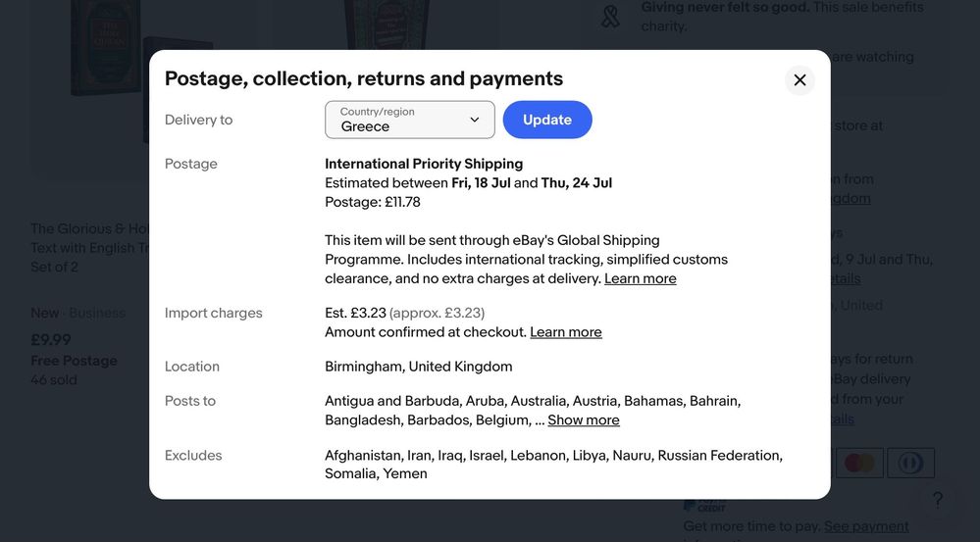The image size is (980, 542).
Task: Click the right book product image
Action: [x=387, y=25]
